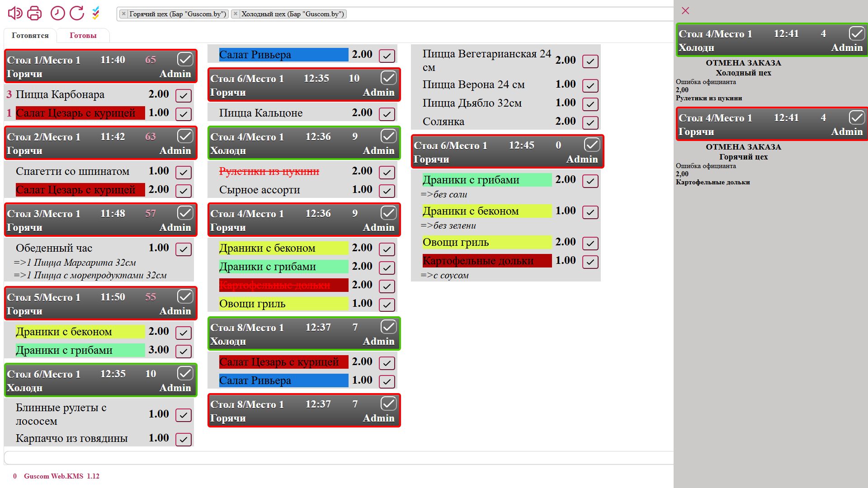Select the Готовятся tab
The width and height of the screenshot is (868, 488).
point(30,35)
